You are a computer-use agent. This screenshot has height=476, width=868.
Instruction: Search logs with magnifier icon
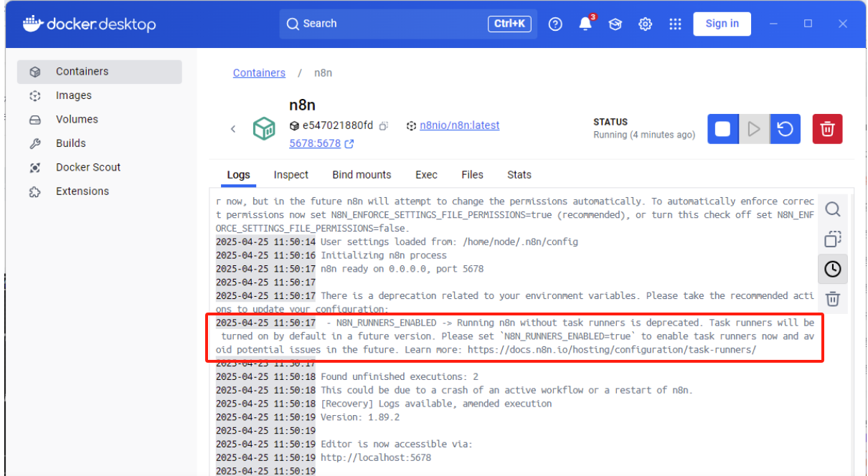[833, 209]
